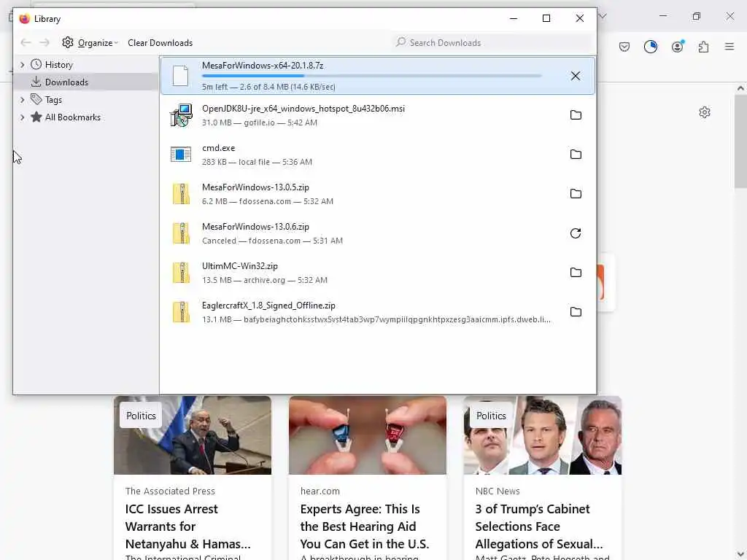The width and height of the screenshot is (747, 560).
Task: Click the Politics tag on Netanyahu story
Action: [141, 416]
